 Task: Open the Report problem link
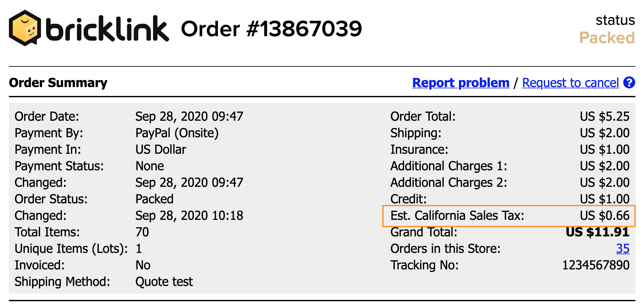point(461,83)
